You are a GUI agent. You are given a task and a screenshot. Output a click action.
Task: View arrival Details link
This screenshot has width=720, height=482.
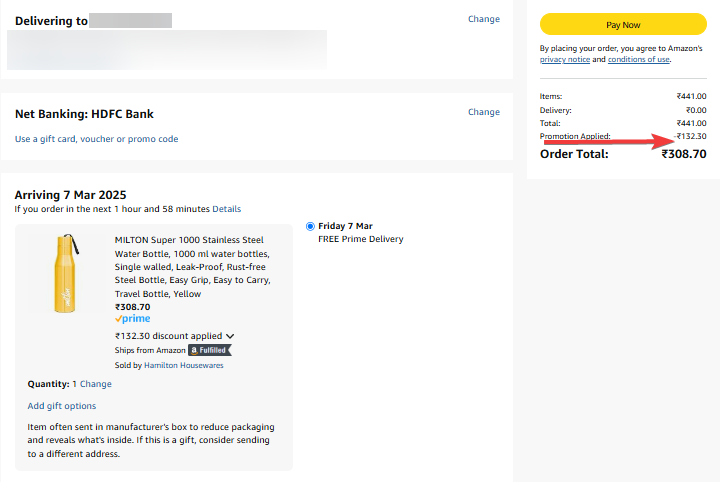[226, 209]
